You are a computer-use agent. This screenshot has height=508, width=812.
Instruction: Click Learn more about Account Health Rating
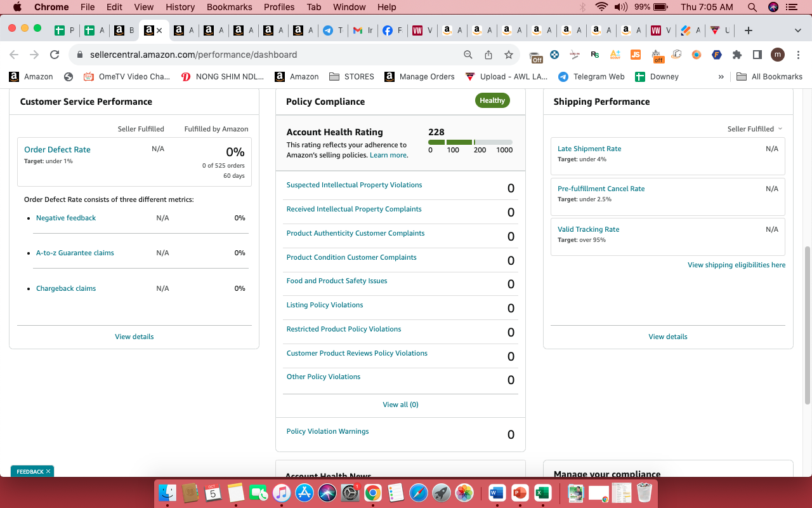tap(388, 155)
